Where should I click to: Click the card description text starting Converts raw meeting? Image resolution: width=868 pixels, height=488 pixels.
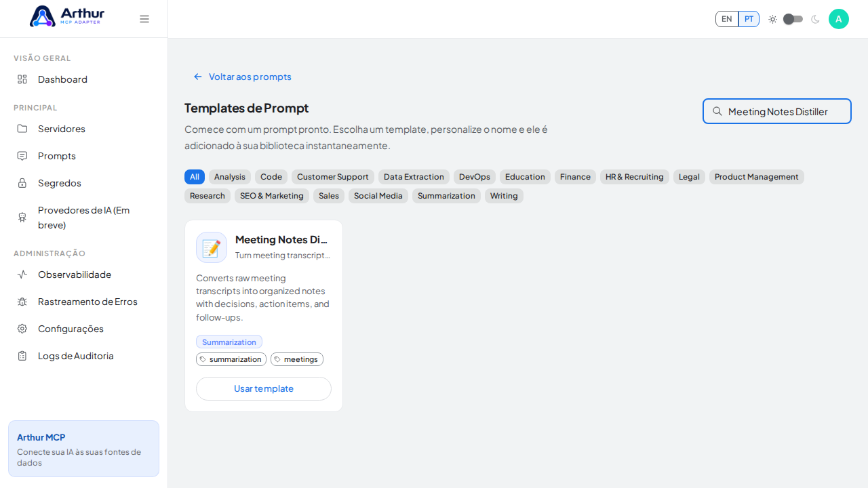263,298
